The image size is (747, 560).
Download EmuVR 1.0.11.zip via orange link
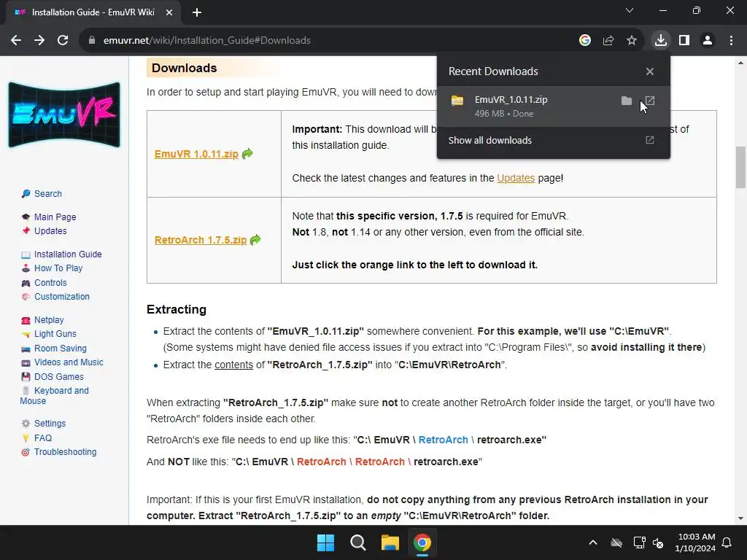(196, 155)
